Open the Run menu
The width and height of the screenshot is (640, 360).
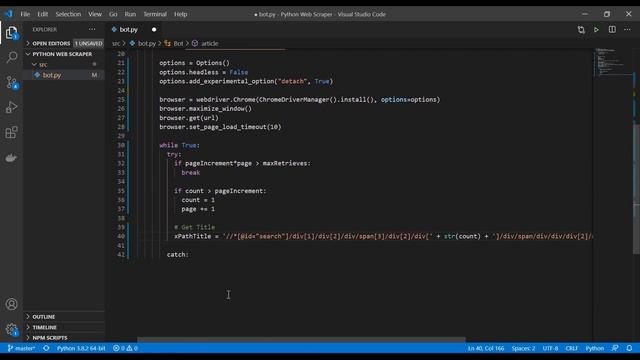point(130,14)
